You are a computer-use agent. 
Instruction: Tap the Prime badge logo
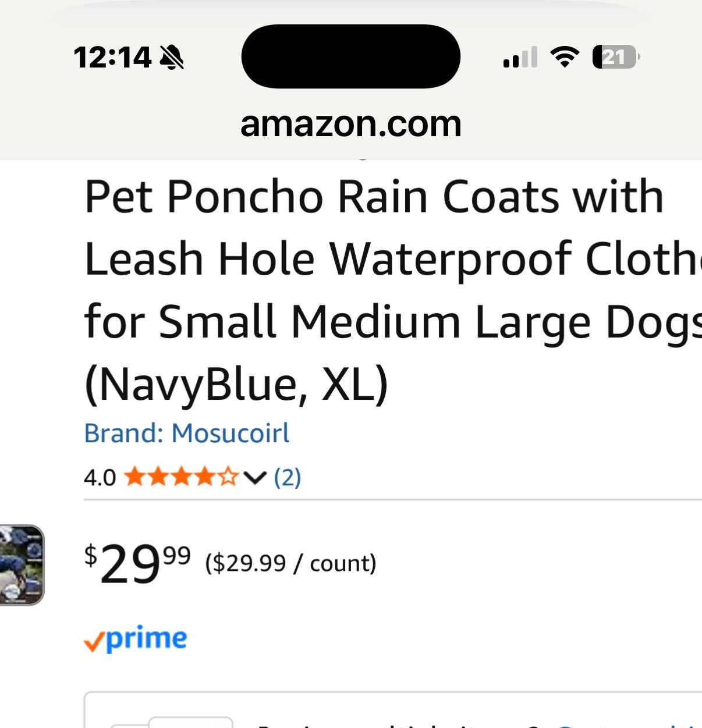point(136,639)
